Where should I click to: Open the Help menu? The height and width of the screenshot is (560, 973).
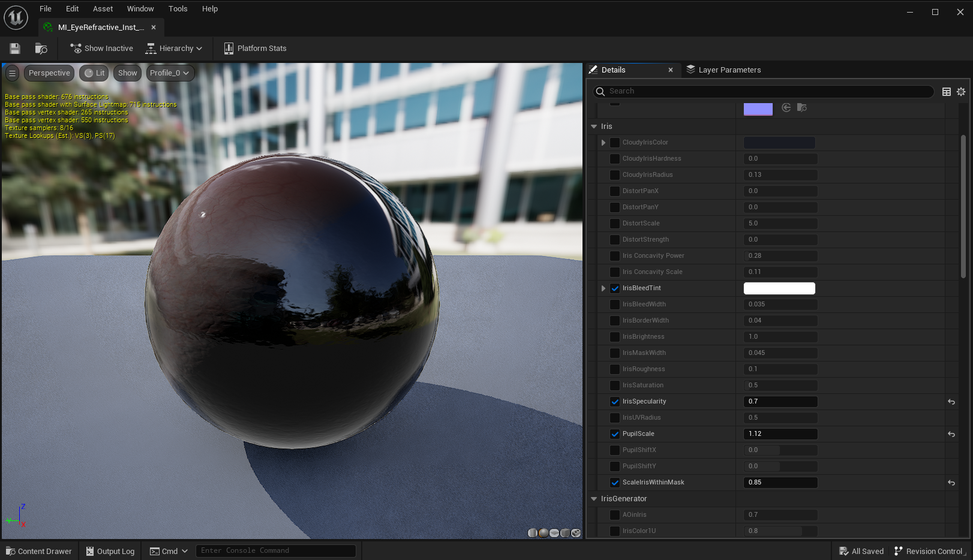[210, 9]
